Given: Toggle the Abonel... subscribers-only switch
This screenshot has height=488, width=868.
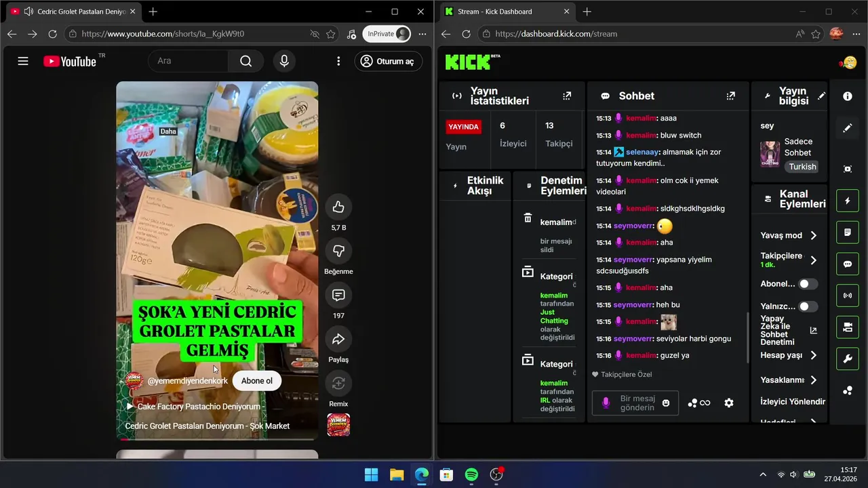Looking at the screenshot, I should pos(808,284).
